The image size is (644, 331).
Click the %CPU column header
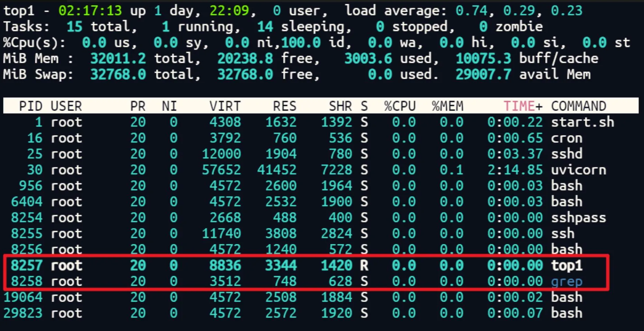[400, 106]
